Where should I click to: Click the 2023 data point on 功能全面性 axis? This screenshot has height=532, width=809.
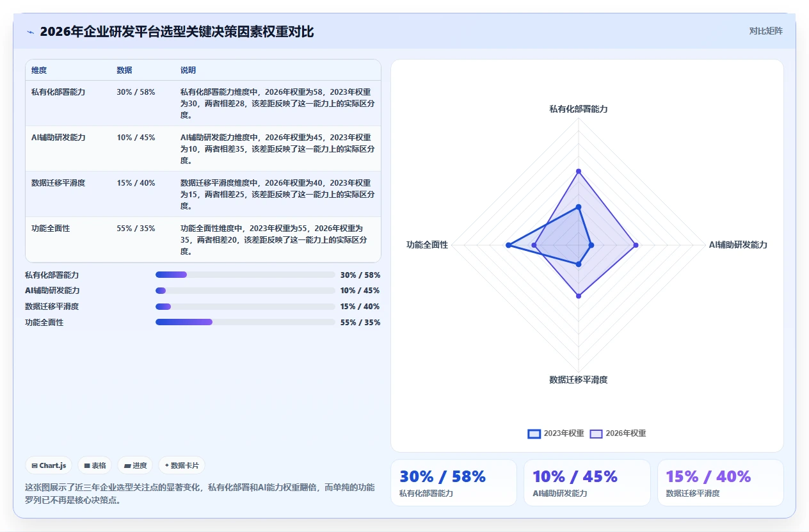point(508,245)
